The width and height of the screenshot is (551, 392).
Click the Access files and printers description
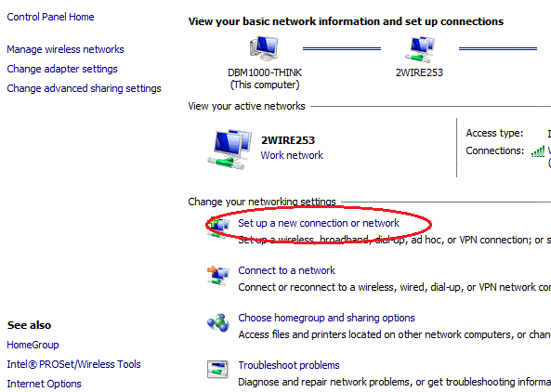pos(394,334)
